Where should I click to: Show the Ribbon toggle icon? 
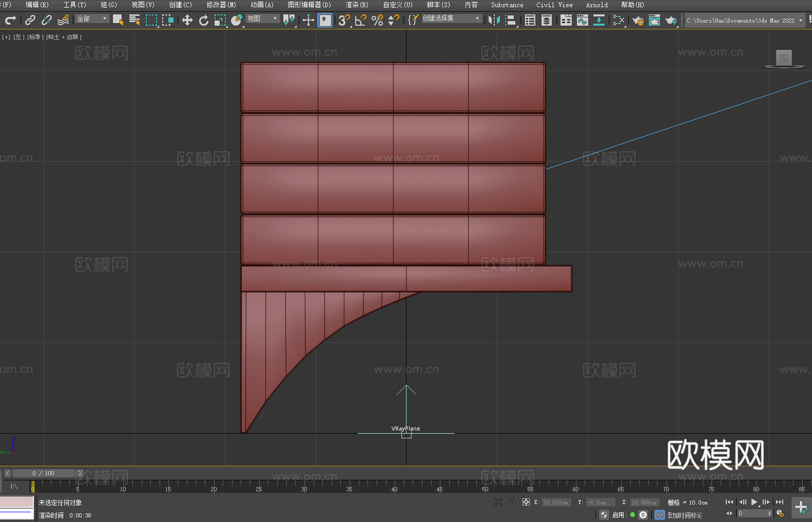pos(566,20)
